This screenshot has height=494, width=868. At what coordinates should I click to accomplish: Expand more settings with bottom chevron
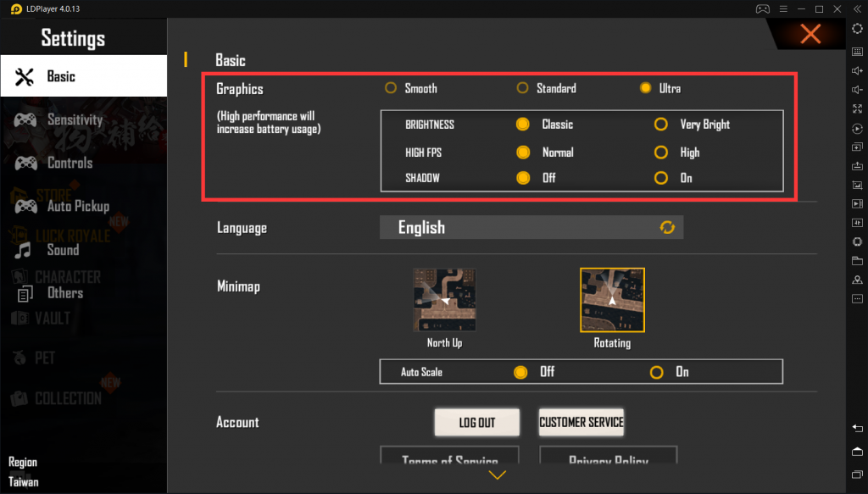(498, 475)
